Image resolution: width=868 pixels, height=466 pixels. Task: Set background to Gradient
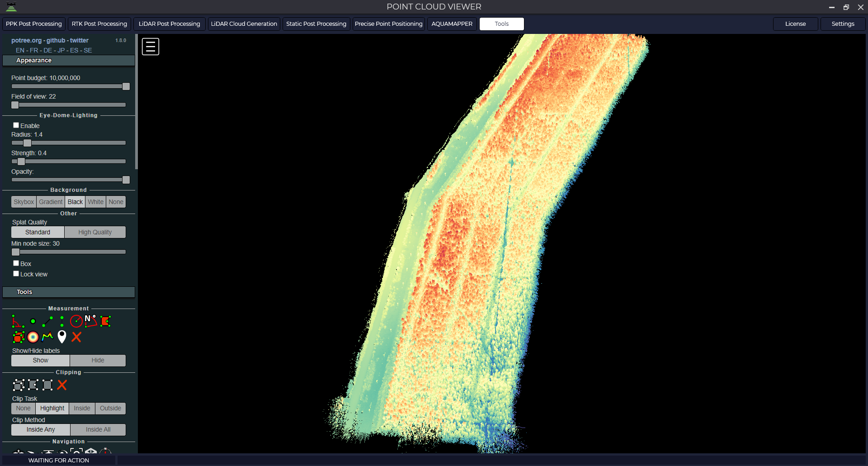point(51,202)
